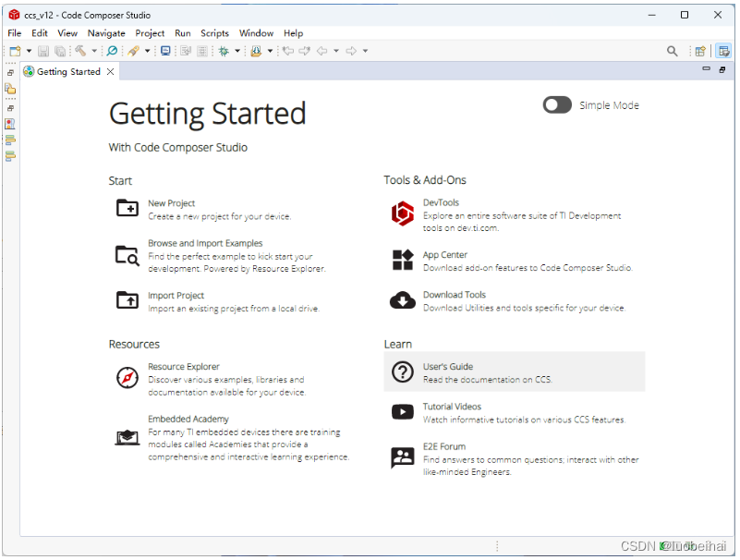Viewport: 740px width, 560px height.
Task: Click the Embedded Academy graduation cap icon
Action: (x=127, y=438)
